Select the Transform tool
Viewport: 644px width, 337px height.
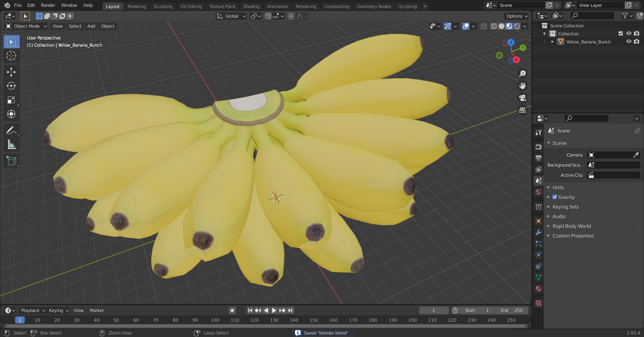tap(11, 114)
